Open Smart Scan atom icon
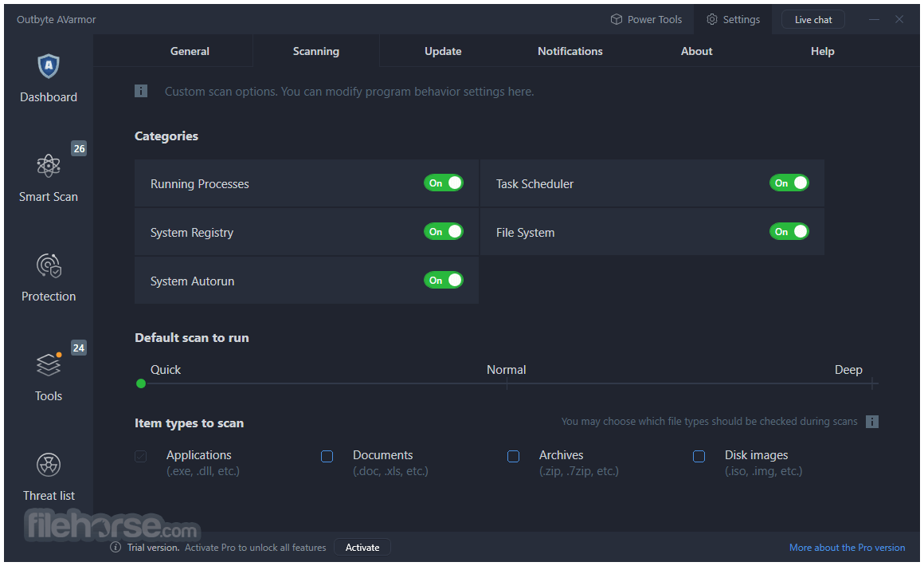The height and width of the screenshot is (566, 924). coord(49,166)
